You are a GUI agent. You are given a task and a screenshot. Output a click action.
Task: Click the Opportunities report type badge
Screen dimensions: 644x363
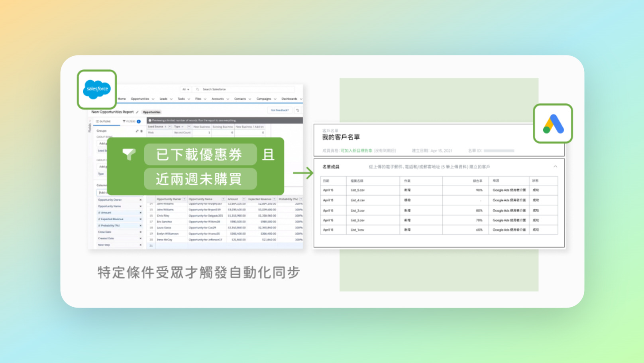click(152, 112)
